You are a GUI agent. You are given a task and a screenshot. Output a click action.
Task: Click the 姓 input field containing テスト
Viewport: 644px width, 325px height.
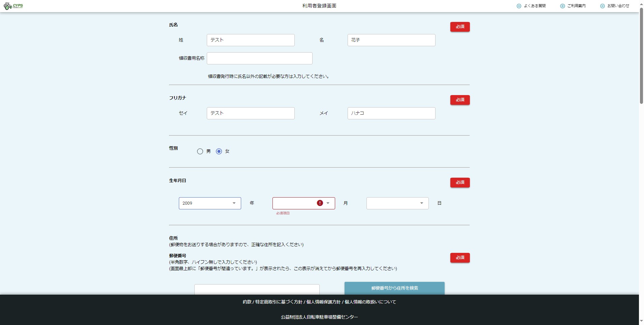point(251,40)
